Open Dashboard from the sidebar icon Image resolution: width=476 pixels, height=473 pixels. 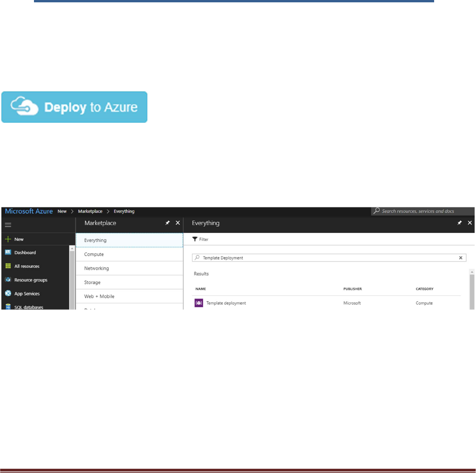click(8, 252)
